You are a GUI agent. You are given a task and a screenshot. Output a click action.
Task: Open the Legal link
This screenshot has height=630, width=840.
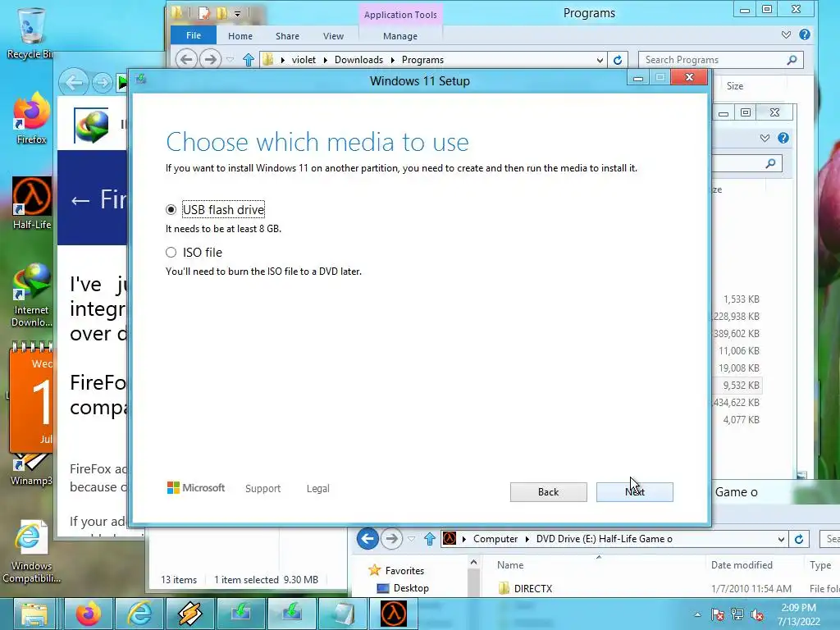tap(317, 489)
